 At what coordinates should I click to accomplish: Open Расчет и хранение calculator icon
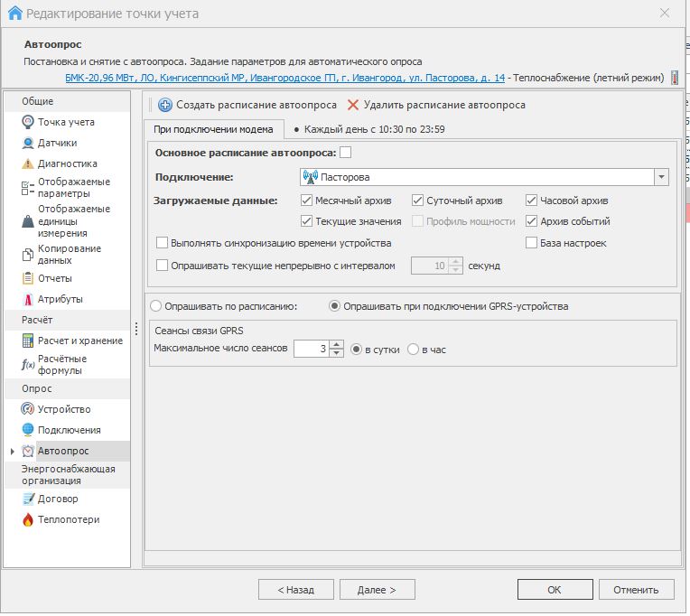pyautogui.click(x=28, y=341)
